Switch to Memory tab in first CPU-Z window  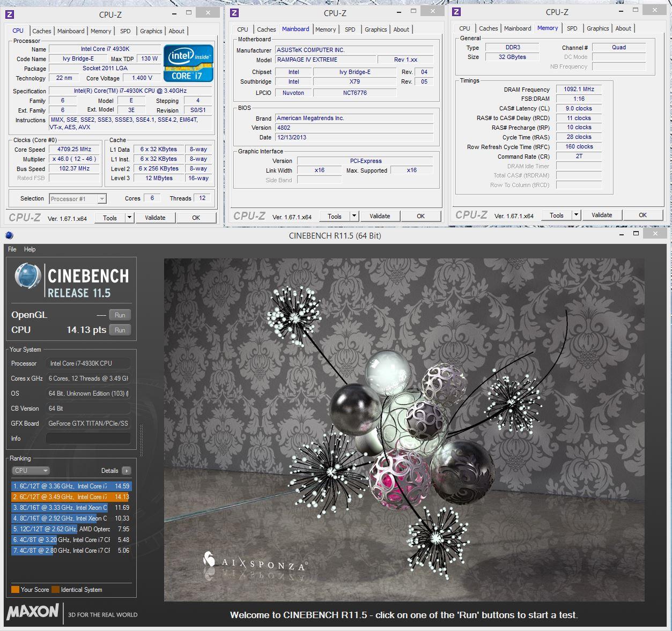coord(101,31)
